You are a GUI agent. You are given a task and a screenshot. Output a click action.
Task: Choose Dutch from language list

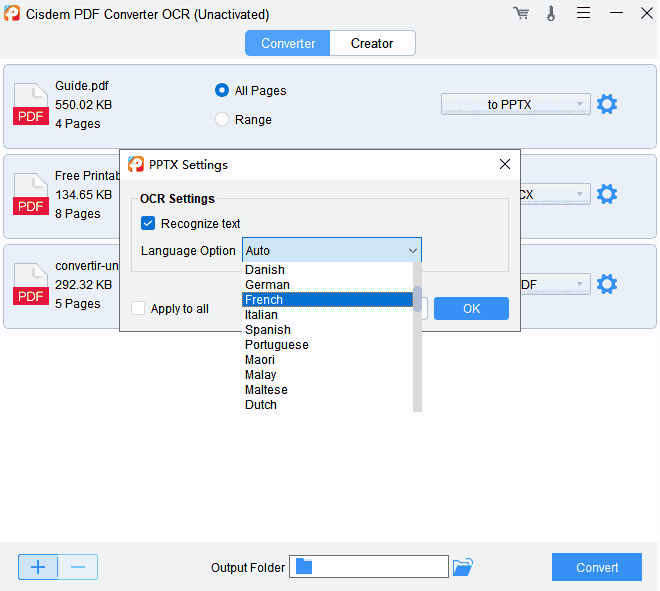point(327,405)
